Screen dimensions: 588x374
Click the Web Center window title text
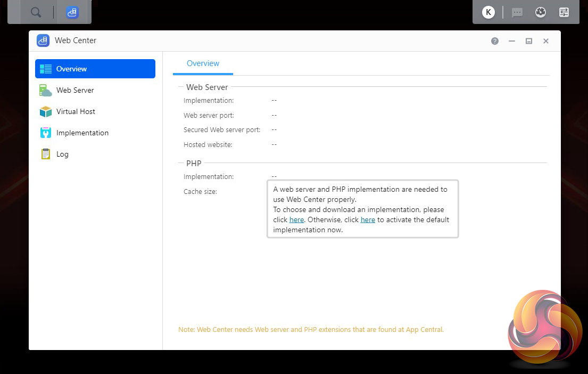pyautogui.click(x=76, y=40)
